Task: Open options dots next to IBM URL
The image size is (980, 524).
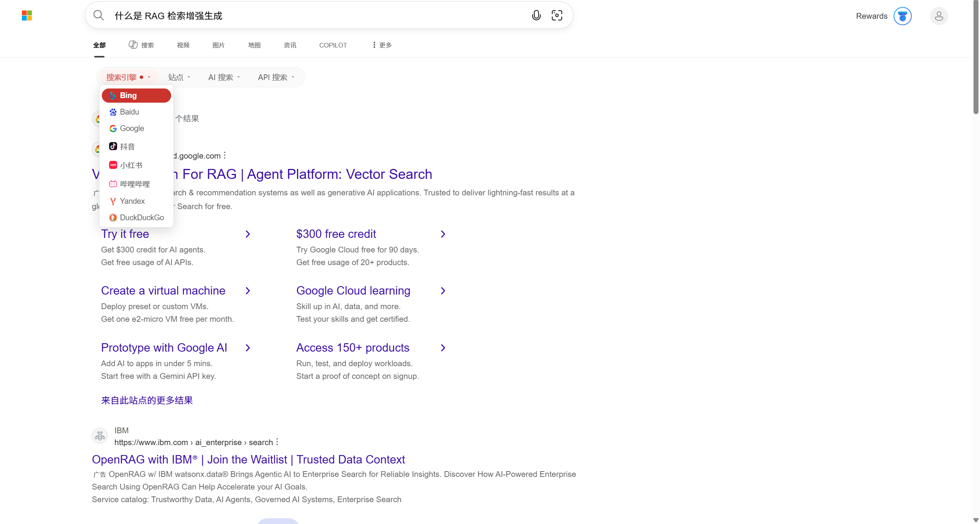Action: (x=277, y=442)
